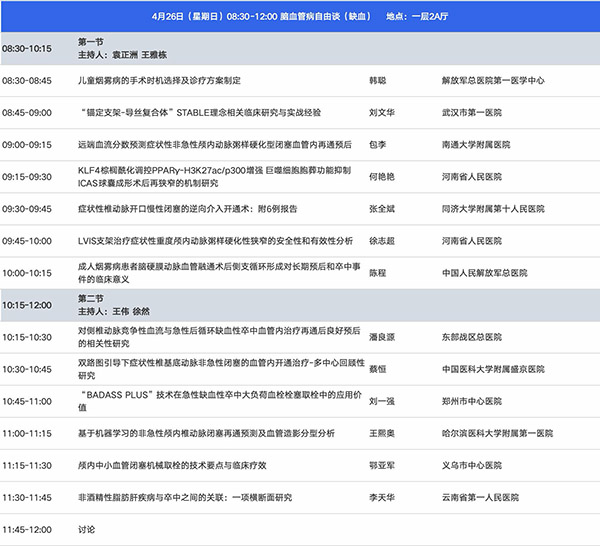600x546 pixels.
Task: Select speaker name 刘文华
Action: click(x=382, y=112)
